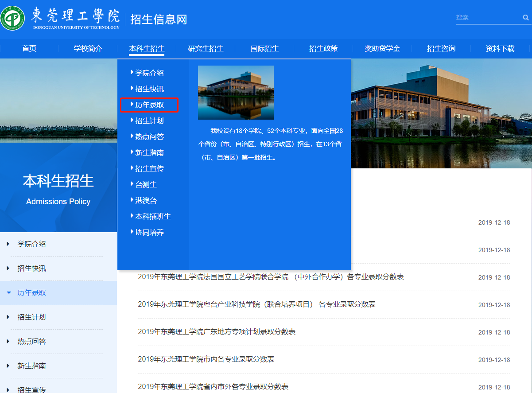This screenshot has width=532, height=393.
Task: Open 研究生招生 navigation item
Action: 206,49
